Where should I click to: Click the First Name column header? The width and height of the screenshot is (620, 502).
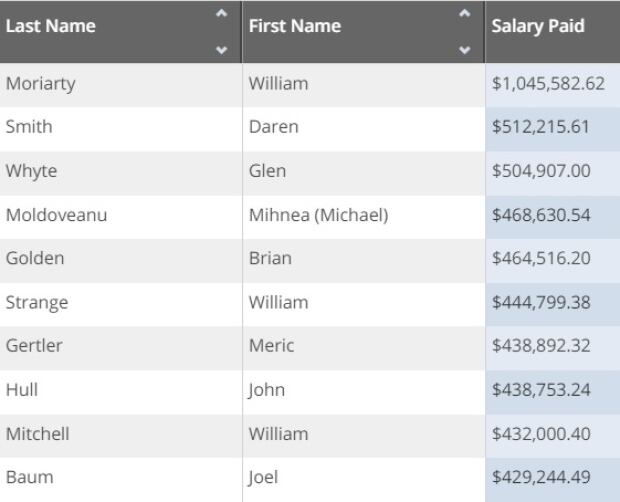tap(363, 32)
